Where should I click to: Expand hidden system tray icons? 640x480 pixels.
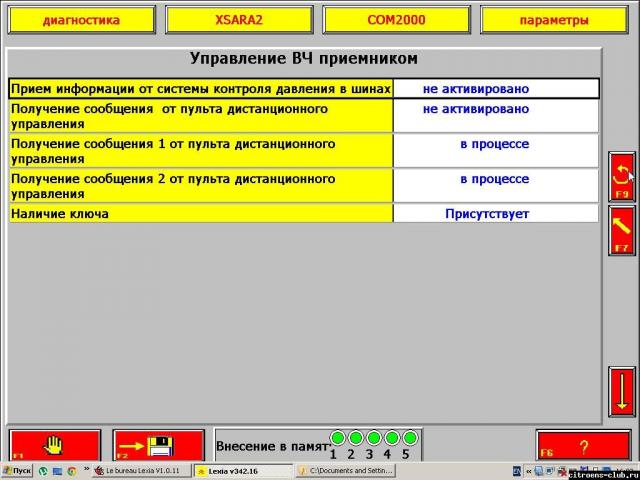[529, 471]
